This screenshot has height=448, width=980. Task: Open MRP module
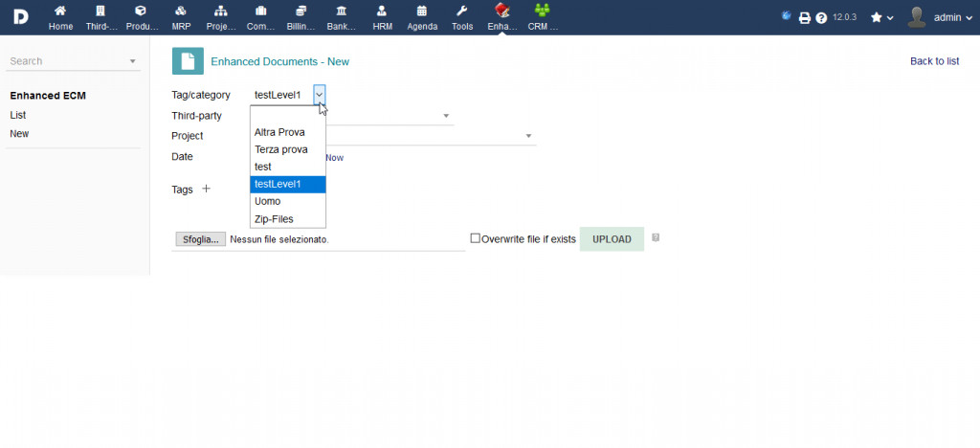181,17
